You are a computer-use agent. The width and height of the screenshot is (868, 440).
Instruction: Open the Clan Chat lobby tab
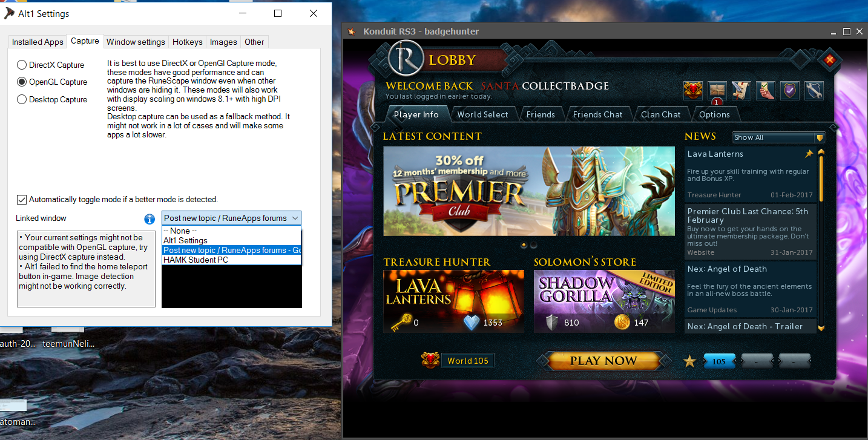point(661,114)
